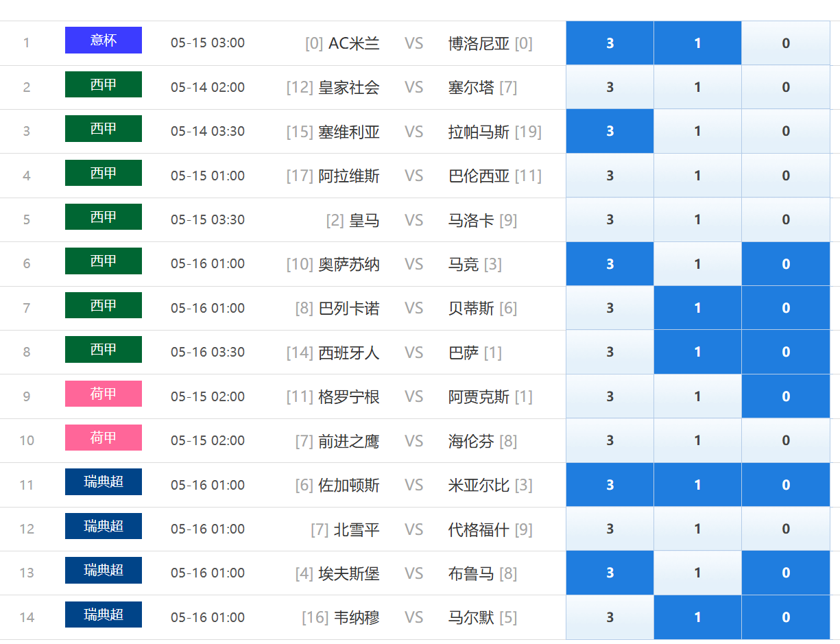Image resolution: width=840 pixels, height=644 pixels.
Task: Deselect 3 for 塞维利亚 vs 拉帕马斯
Action: [x=610, y=131]
